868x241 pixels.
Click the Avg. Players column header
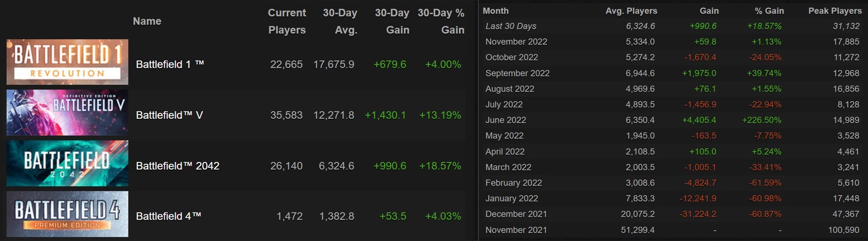coord(631,11)
